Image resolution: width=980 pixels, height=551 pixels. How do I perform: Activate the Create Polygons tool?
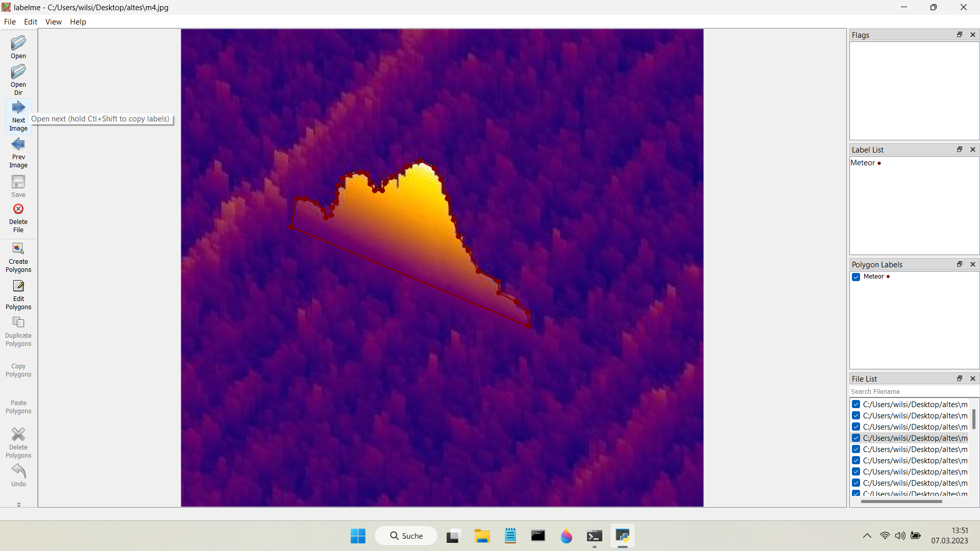pyautogui.click(x=18, y=258)
